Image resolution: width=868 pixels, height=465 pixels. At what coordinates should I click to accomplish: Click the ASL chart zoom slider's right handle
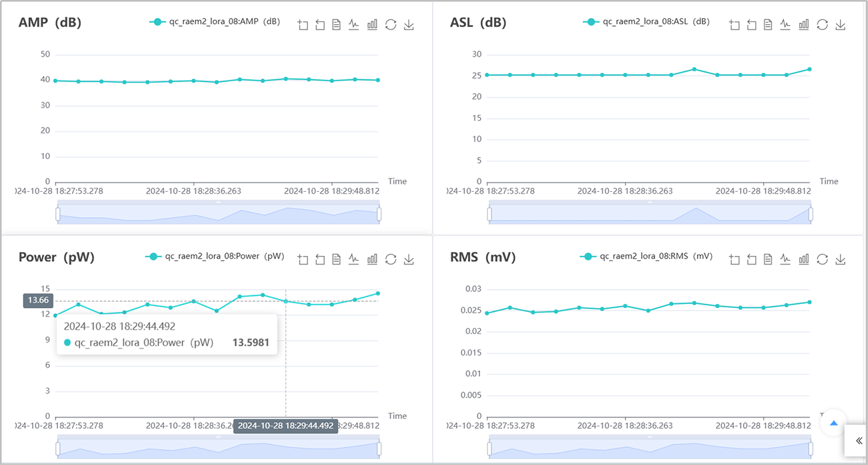coord(811,214)
